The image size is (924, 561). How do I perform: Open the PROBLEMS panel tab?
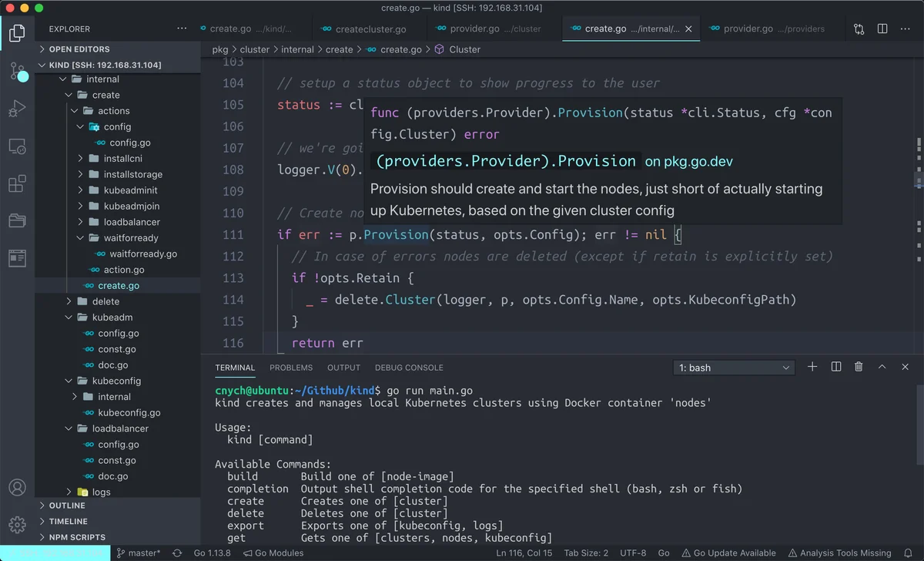pyautogui.click(x=291, y=368)
